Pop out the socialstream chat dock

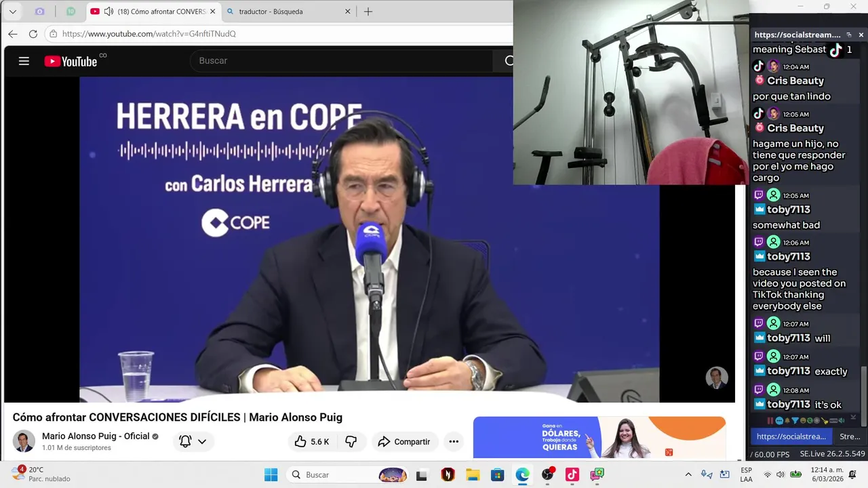click(x=849, y=35)
